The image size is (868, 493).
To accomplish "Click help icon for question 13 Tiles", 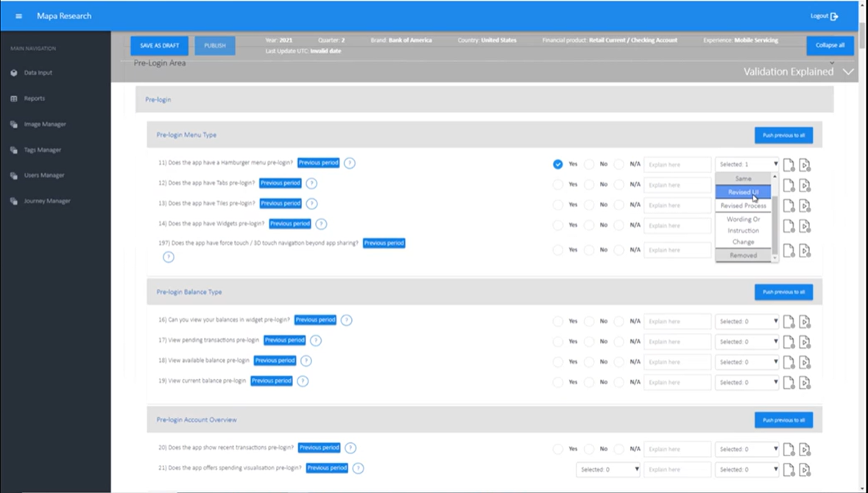I will pyautogui.click(x=311, y=203).
